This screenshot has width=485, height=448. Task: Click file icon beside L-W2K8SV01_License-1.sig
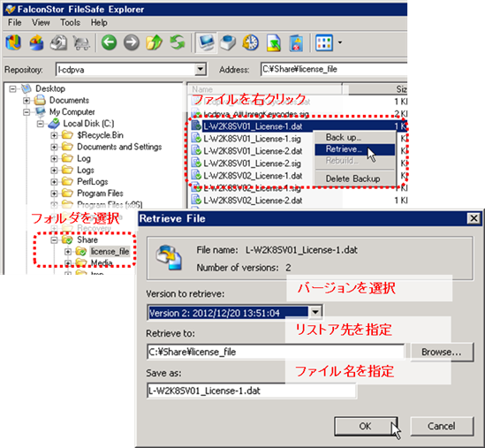pos(196,138)
